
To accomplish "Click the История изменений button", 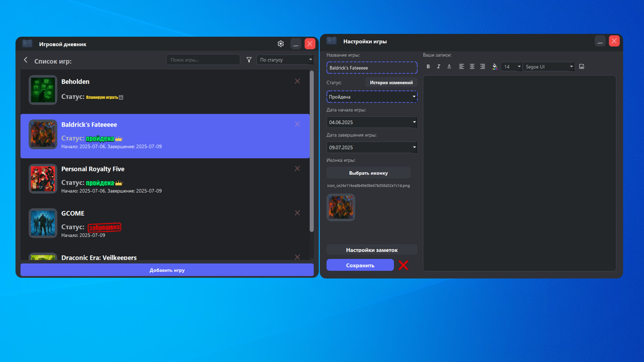I will [391, 83].
